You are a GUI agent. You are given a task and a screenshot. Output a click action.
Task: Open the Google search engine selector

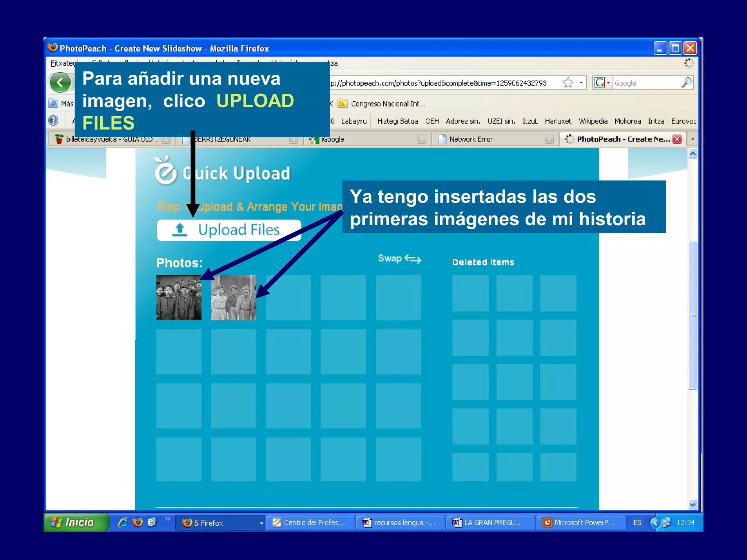tap(602, 83)
